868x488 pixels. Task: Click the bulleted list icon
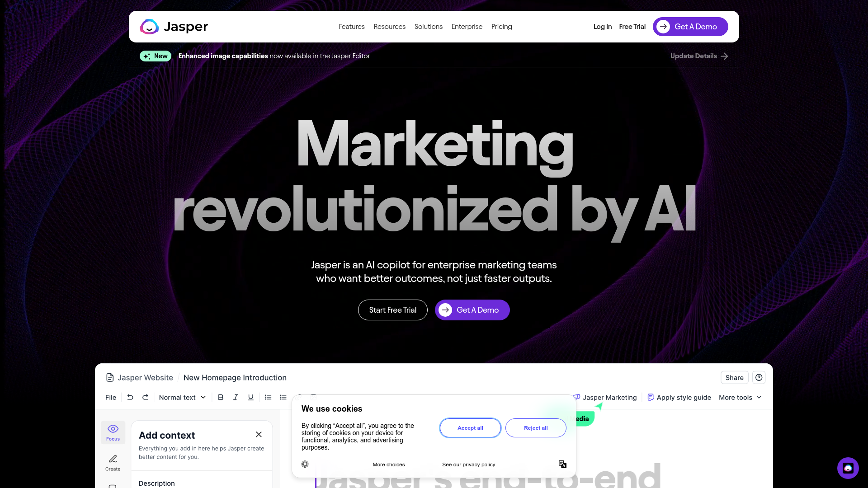coord(283,397)
